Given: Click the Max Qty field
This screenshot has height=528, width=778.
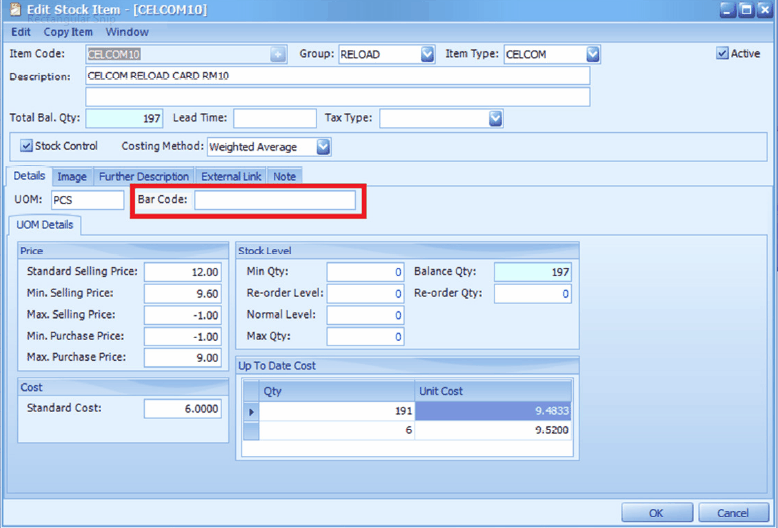Looking at the screenshot, I should click(x=365, y=336).
